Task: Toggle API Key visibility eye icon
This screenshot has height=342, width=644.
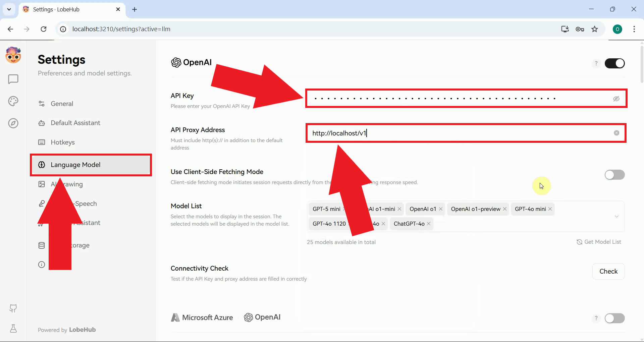Action: point(616,98)
